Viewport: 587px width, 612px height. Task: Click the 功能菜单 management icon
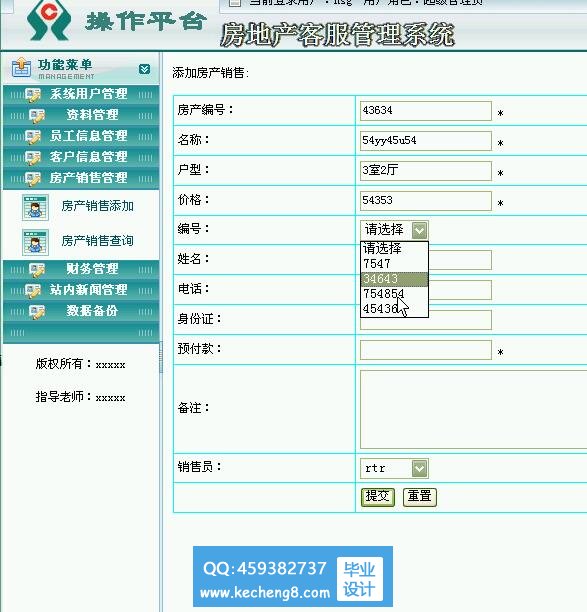21,68
